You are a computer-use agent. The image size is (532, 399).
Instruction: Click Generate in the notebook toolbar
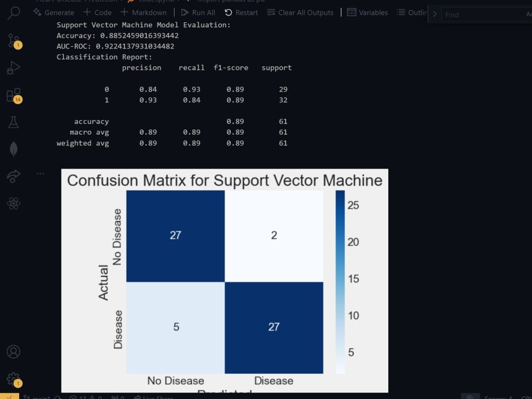click(x=54, y=13)
